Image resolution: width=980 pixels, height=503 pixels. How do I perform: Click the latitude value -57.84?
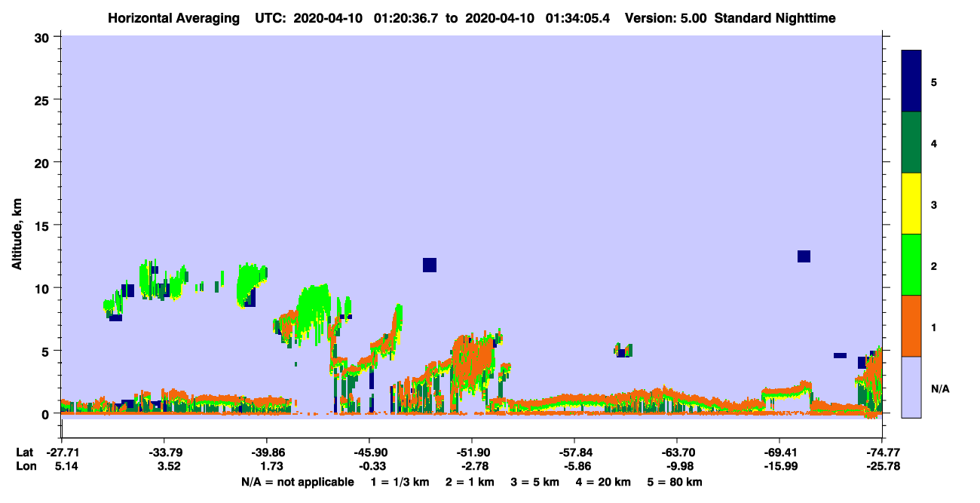574,452
